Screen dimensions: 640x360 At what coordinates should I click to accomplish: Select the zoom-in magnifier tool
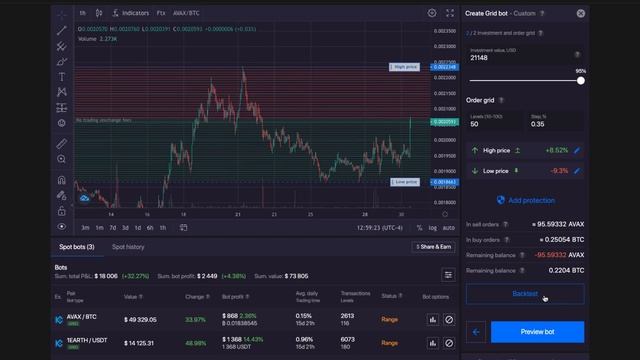pos(62,159)
